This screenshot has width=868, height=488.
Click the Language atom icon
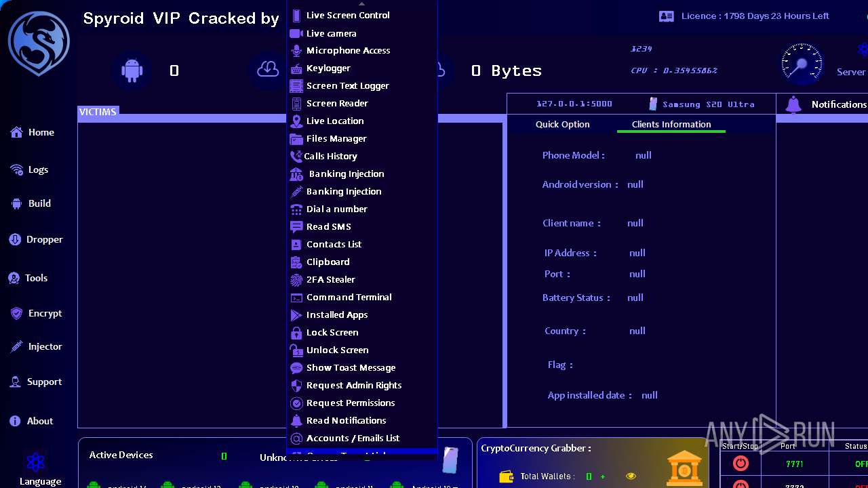pos(35,462)
